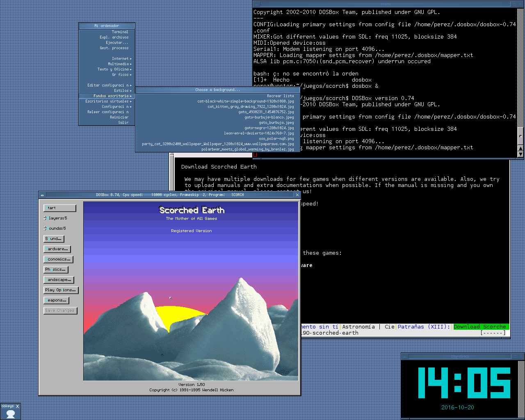Screen dimensions: 525x420
Task: Expand the Escritorios virtuales submenu
Action: [x=107, y=101]
